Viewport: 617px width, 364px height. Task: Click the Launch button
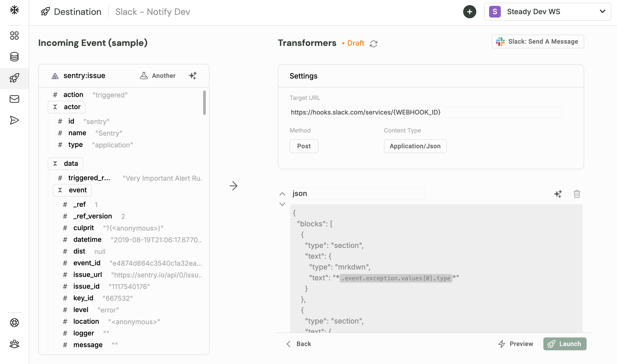pyautogui.click(x=565, y=344)
